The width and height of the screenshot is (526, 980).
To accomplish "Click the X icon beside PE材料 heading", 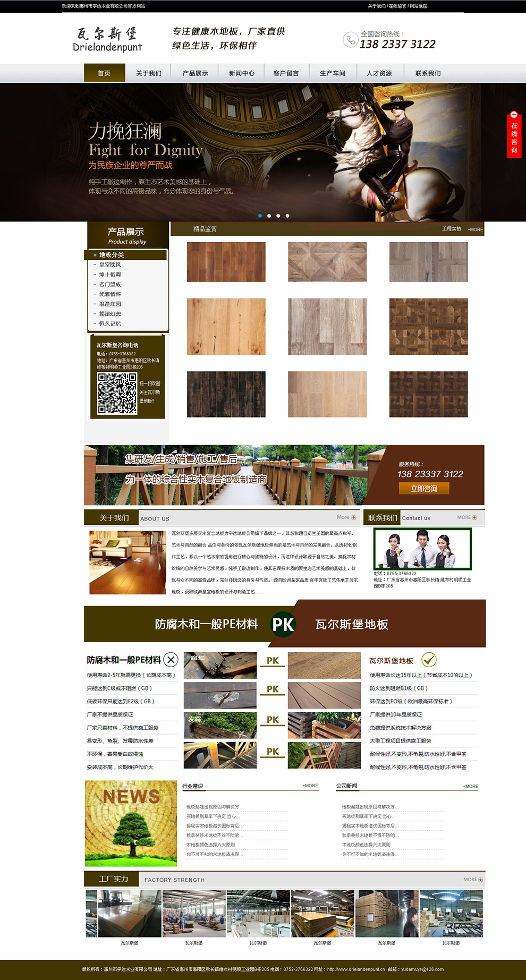I will pos(171,660).
